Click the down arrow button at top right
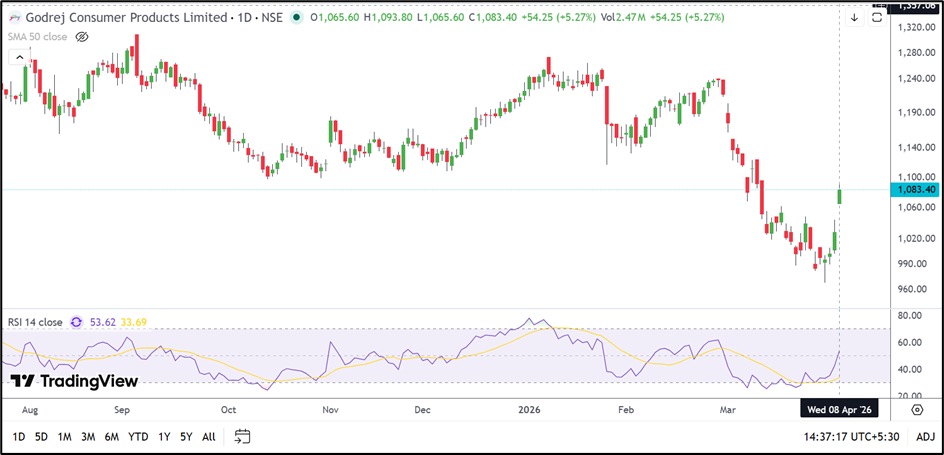This screenshot has height=455, width=944. pos(854,18)
